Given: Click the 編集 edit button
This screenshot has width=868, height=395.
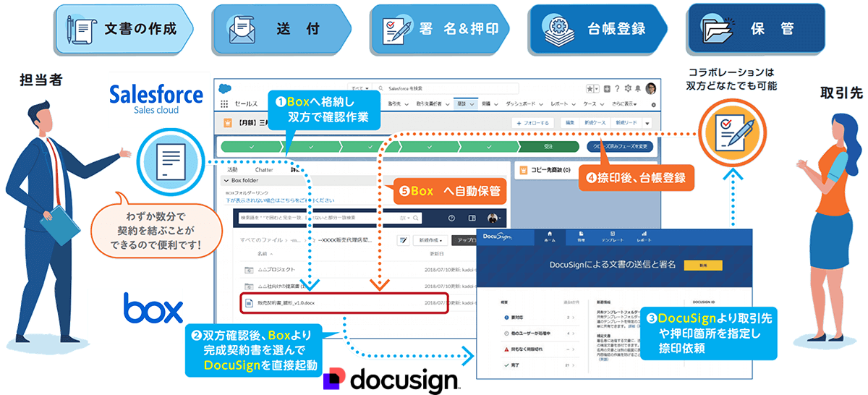Looking at the screenshot, I should pos(570,123).
